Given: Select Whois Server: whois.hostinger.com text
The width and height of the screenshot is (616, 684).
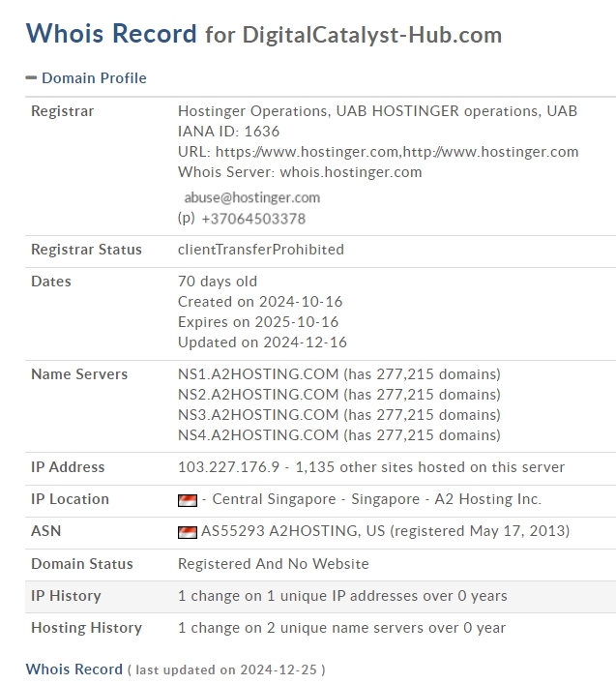Looking at the screenshot, I should 300,172.
